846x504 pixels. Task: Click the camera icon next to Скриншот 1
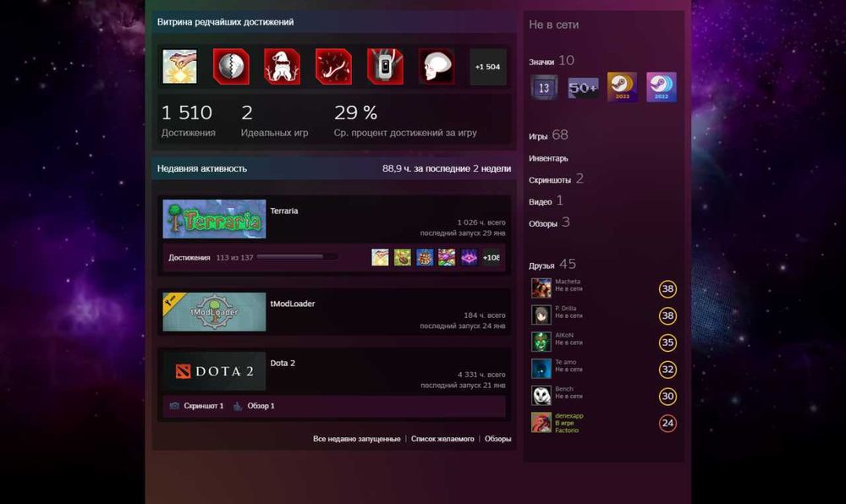[174, 406]
